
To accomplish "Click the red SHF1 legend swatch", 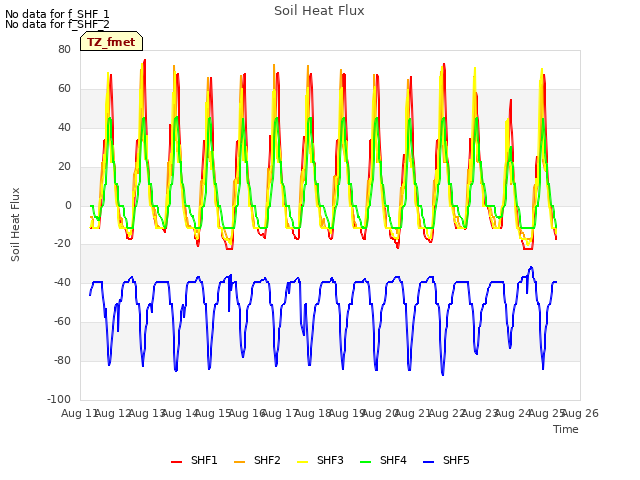I will [x=176, y=462].
